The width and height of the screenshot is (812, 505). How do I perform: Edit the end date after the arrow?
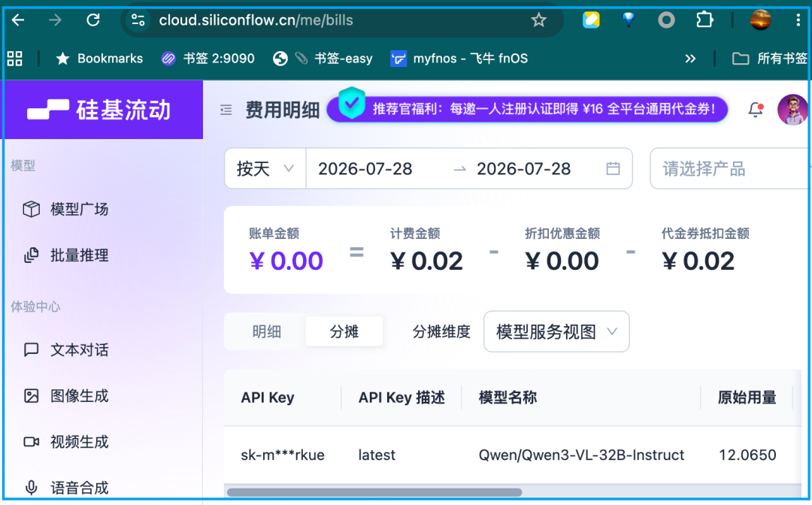523,168
